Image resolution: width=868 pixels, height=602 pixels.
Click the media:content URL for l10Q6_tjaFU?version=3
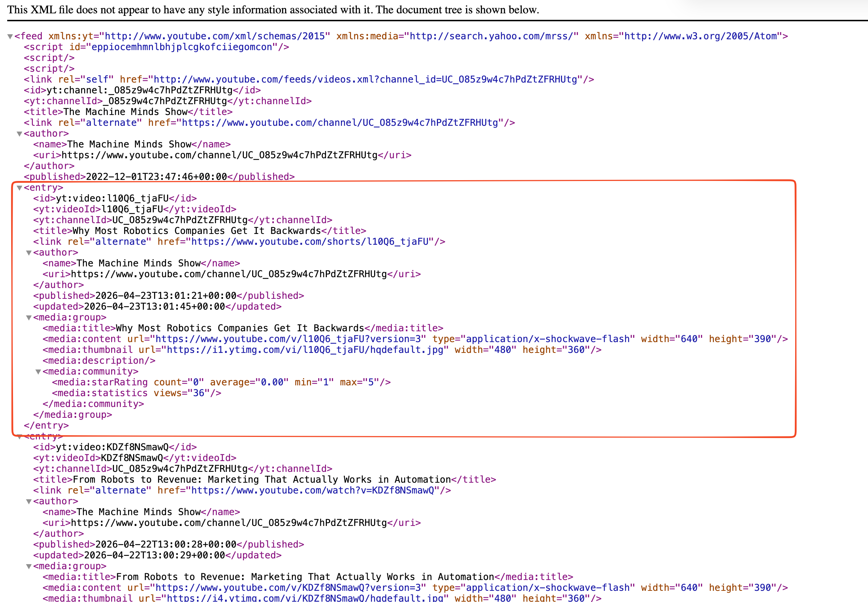pyautogui.click(x=288, y=339)
